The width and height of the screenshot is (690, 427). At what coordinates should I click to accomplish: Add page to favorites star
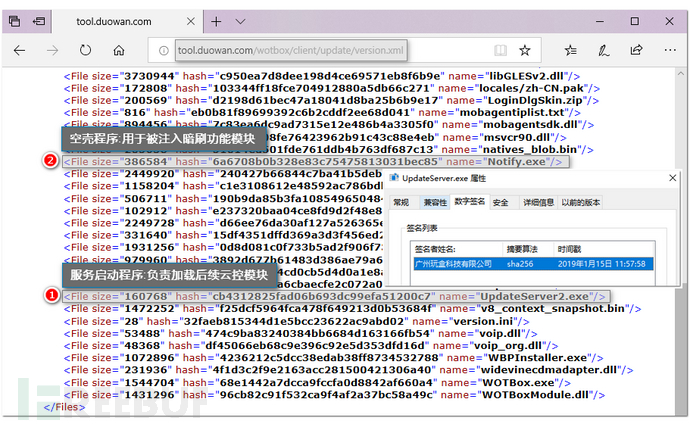click(525, 51)
